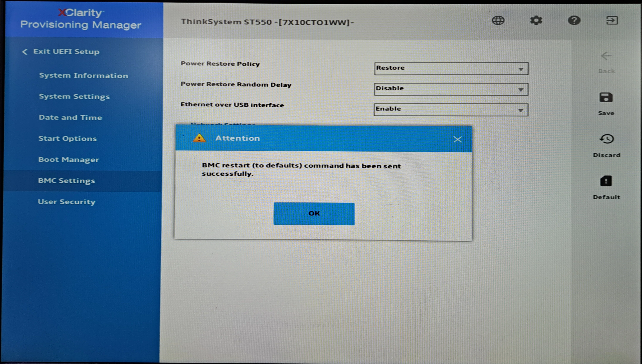Close the Attention dialog with X
The height and width of the screenshot is (364, 642).
pos(457,139)
